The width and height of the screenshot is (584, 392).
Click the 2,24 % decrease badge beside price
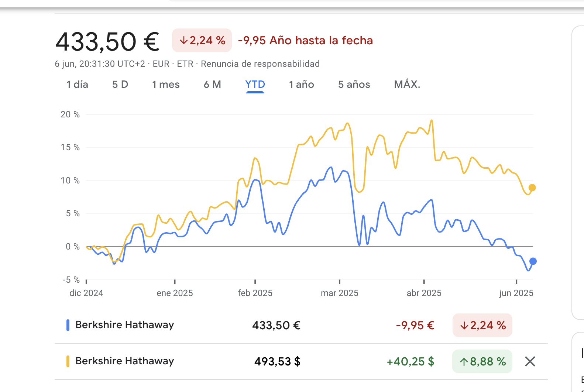(x=202, y=40)
